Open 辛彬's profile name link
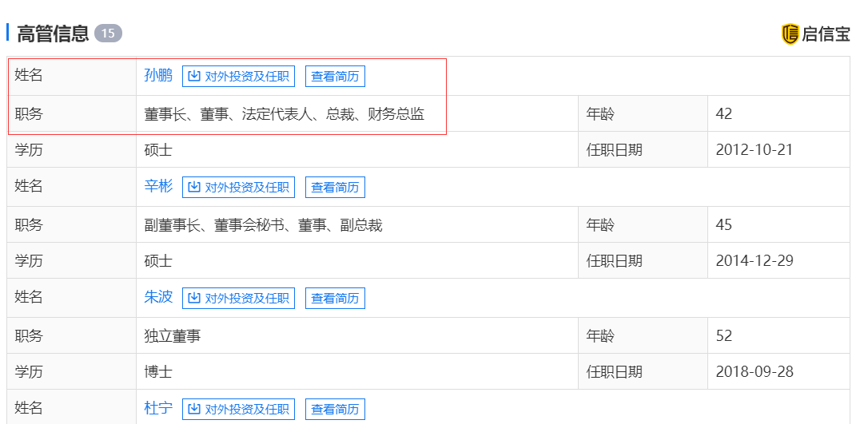Screen dimensions: 868x424 point(158,187)
